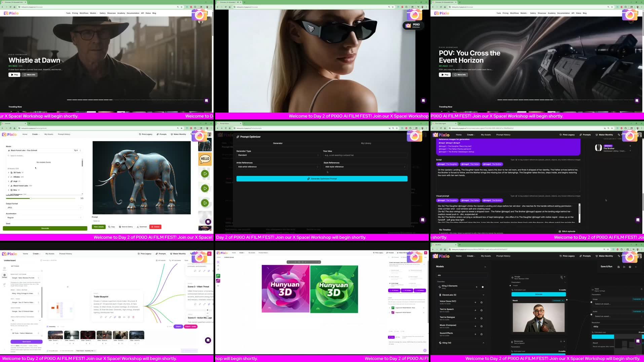
Task: Click the Generate Optimized Prompt button
Action: click(x=322, y=178)
